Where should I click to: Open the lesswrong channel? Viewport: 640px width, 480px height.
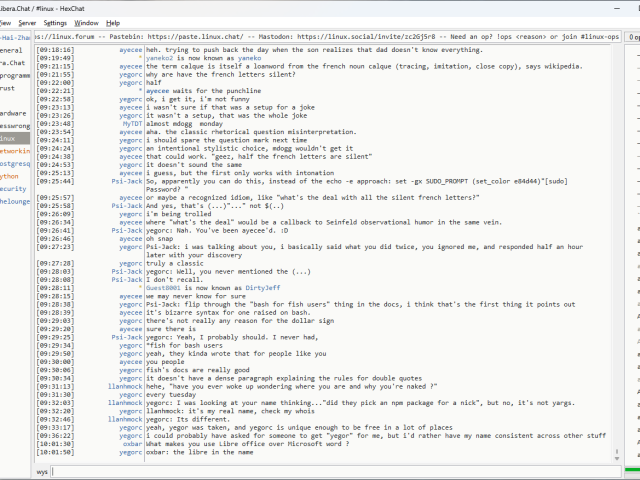(x=14, y=127)
